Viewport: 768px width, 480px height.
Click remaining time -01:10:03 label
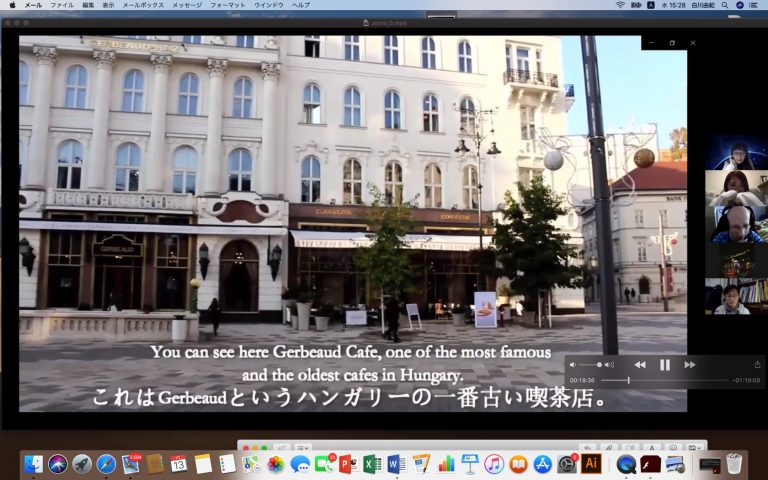tap(746, 380)
